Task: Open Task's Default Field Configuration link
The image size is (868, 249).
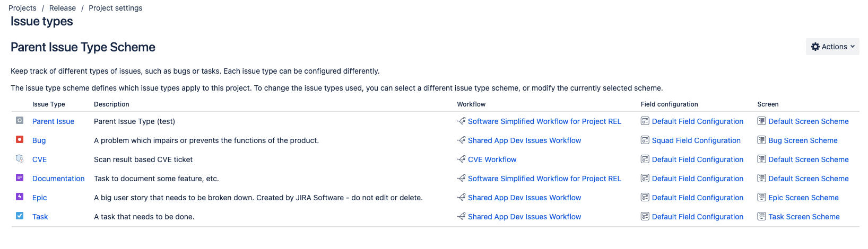Action: click(x=698, y=217)
